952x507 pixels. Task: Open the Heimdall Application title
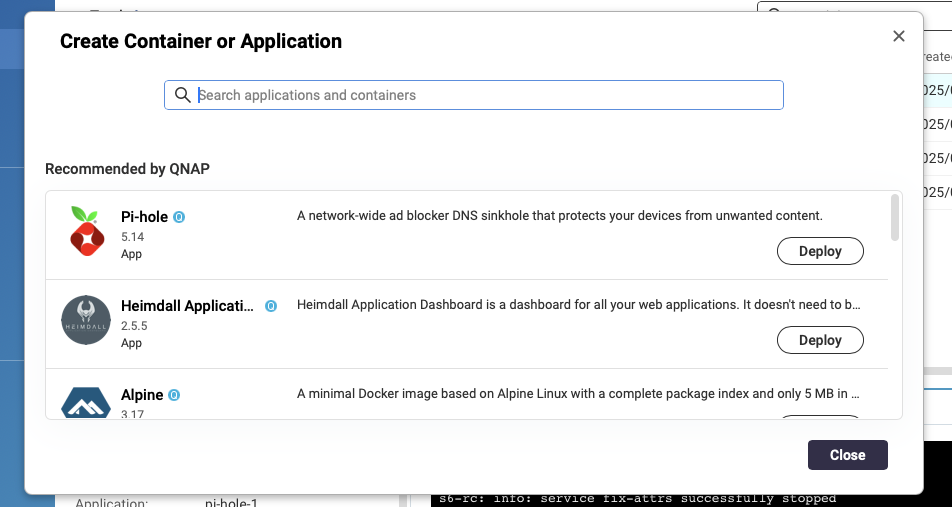click(187, 306)
